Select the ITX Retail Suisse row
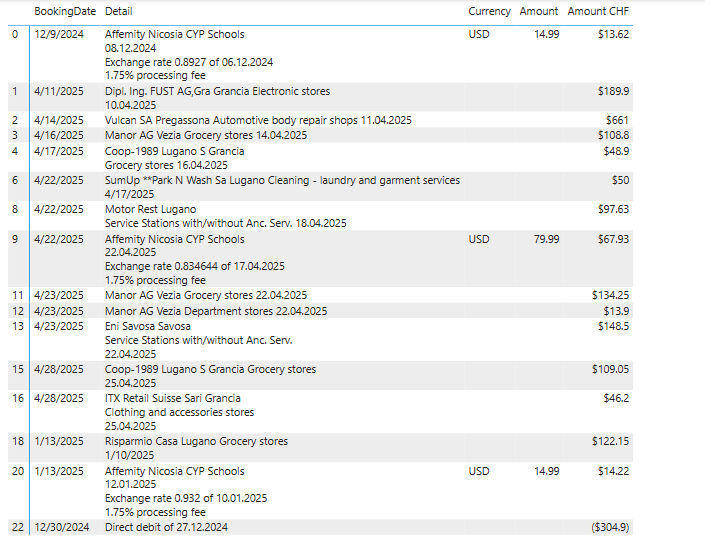Image resolution: width=705 pixels, height=554 pixels. coord(320,411)
